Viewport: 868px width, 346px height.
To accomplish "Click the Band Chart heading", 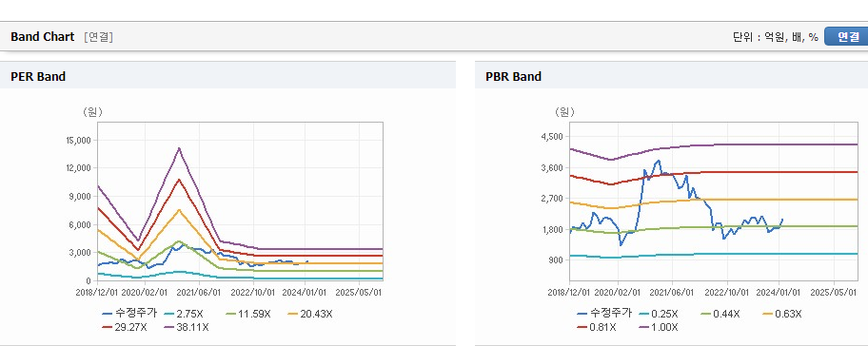I will (42, 36).
